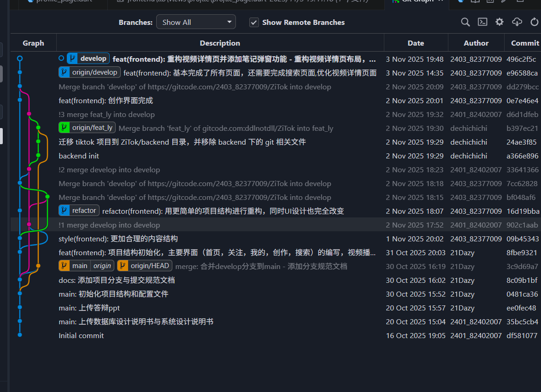Click the Graph column header
The width and height of the screenshot is (541, 392).
[34, 43]
